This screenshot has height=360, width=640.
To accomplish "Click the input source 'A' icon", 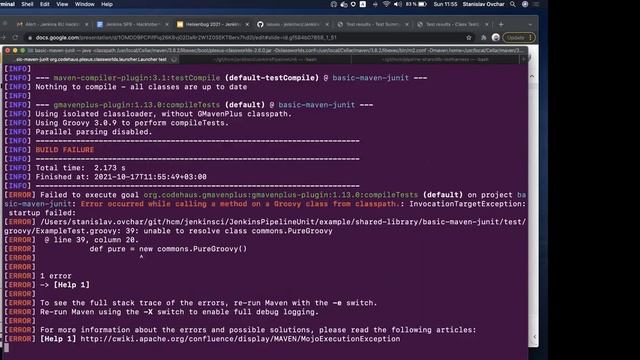I will tap(362, 4).
